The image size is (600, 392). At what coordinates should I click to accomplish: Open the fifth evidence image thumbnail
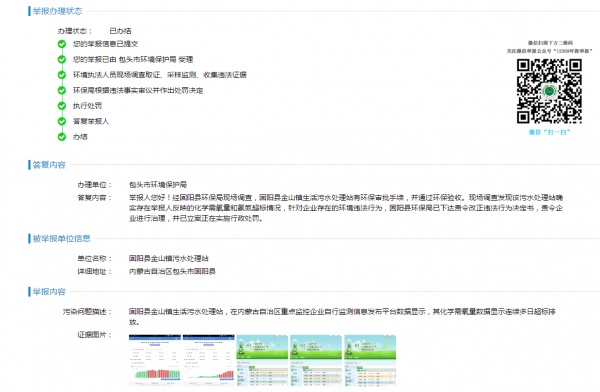coord(370,360)
